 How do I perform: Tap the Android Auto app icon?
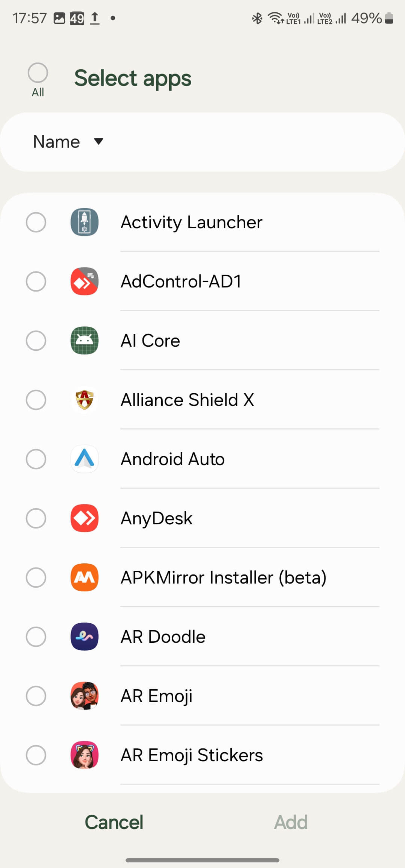(84, 459)
